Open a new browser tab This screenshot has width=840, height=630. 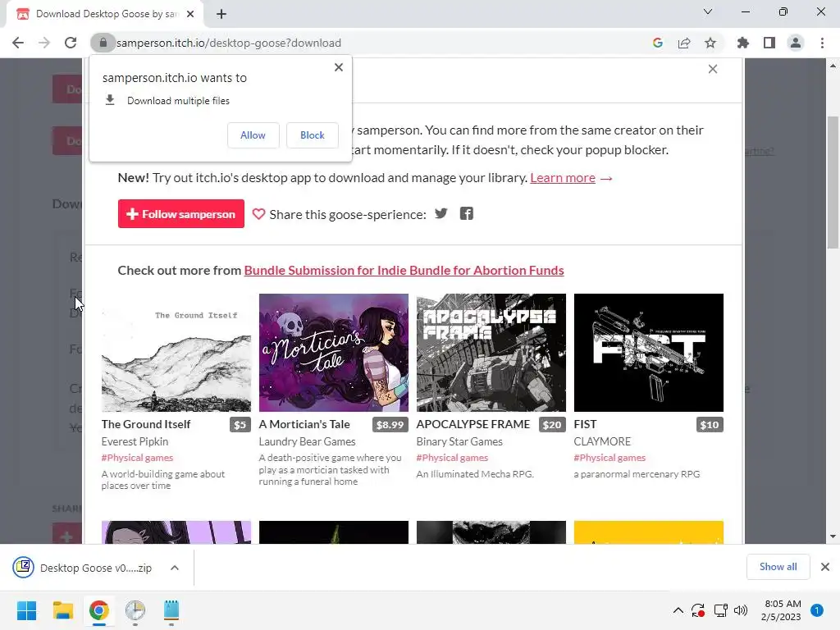(221, 14)
